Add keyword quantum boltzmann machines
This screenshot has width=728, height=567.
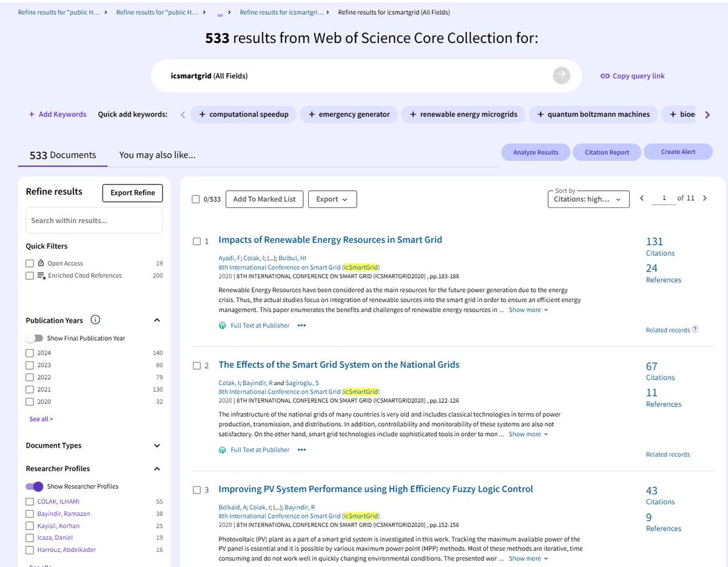(x=593, y=114)
